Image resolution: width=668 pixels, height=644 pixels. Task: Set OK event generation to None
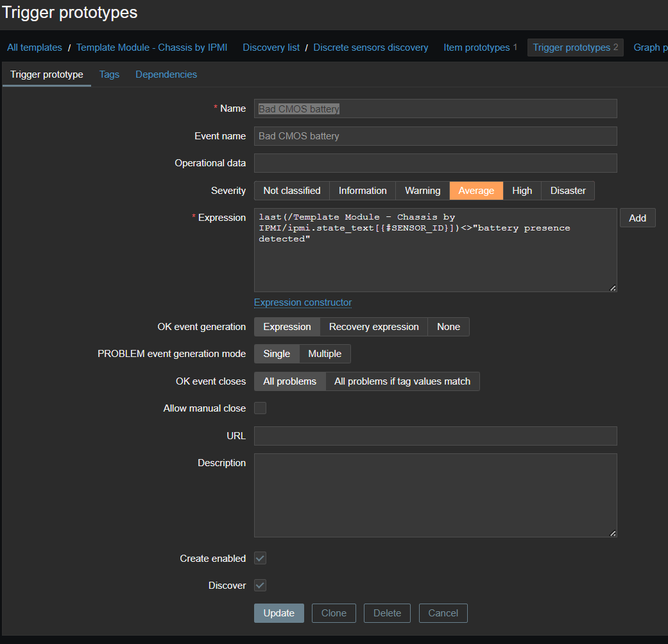(448, 327)
